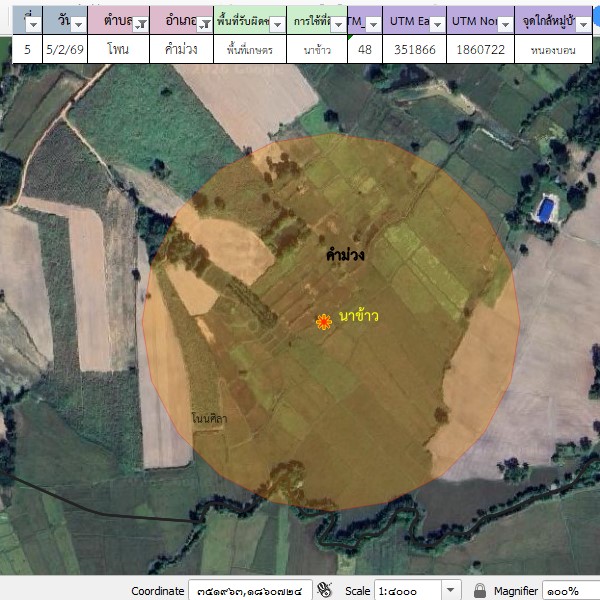Select the cell containing 351866
This screenshot has width=600, height=600.
tap(413, 49)
